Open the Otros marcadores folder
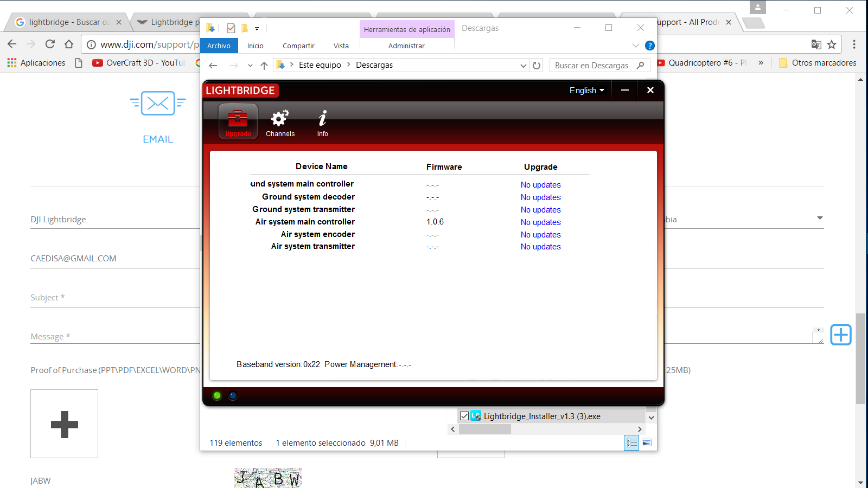Image resolution: width=868 pixels, height=488 pixels. tap(818, 63)
